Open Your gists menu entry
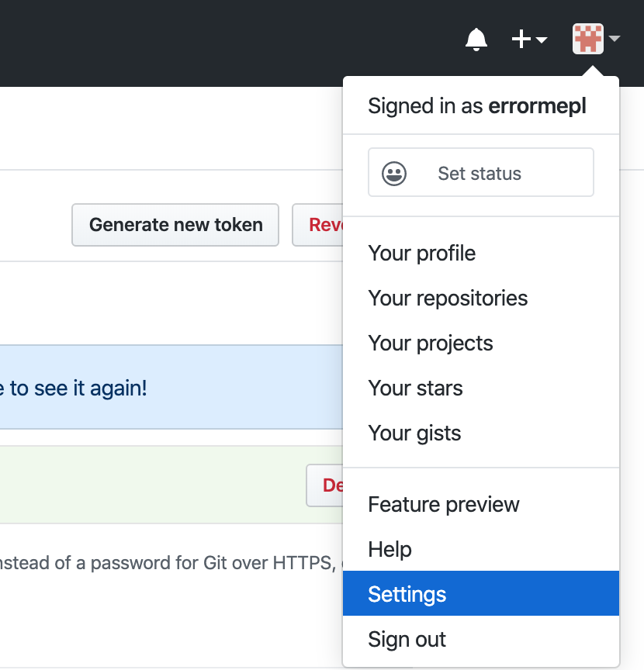This screenshot has height=670, width=644. 414,433
